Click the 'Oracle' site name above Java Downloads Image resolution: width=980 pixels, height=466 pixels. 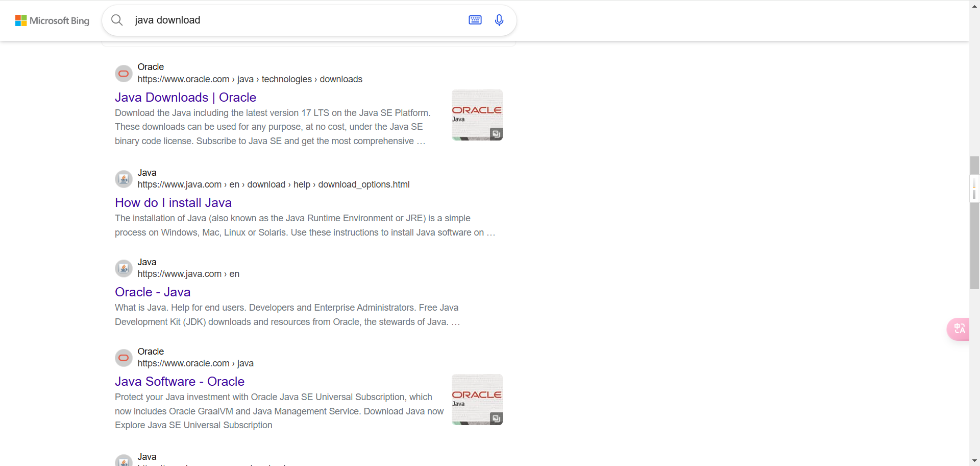[x=151, y=67]
